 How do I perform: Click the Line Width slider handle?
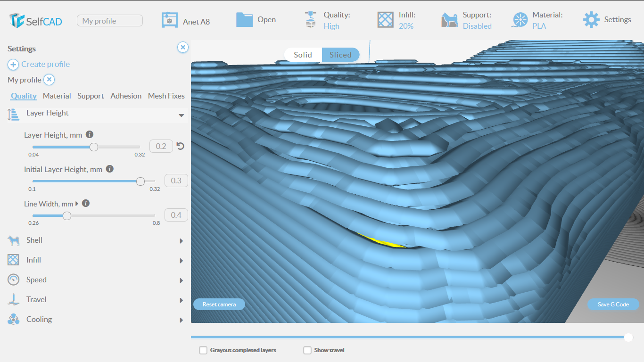coord(67,215)
